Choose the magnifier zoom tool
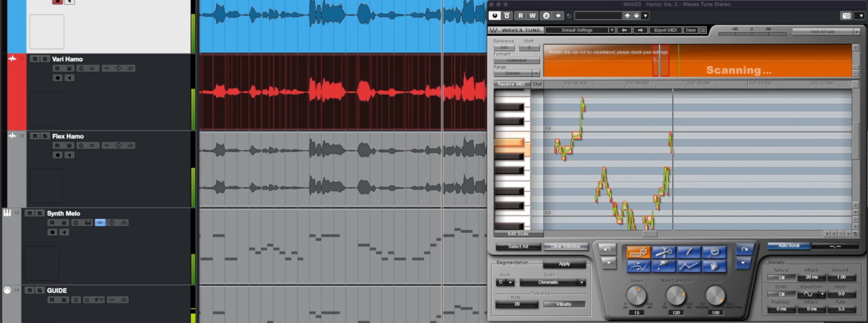The height and width of the screenshot is (323, 868). click(x=714, y=252)
